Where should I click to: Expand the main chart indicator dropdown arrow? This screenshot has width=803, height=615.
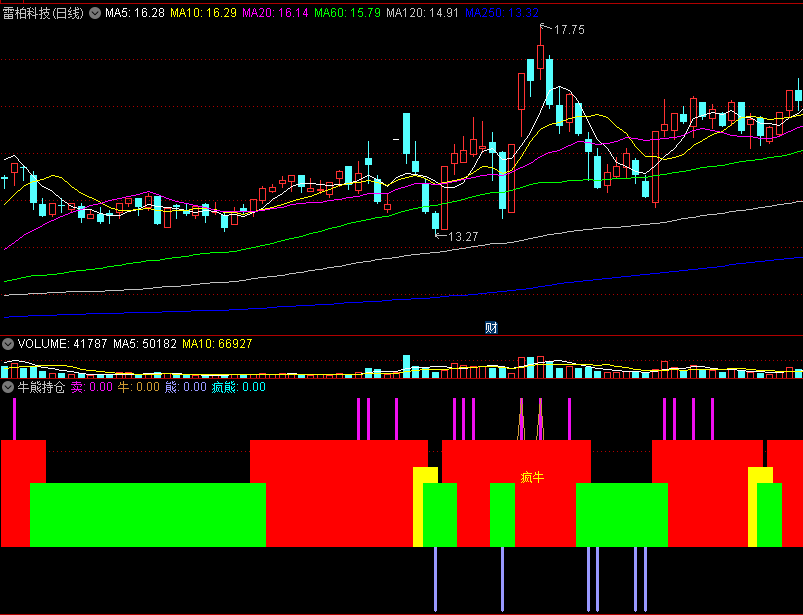[x=95, y=13]
